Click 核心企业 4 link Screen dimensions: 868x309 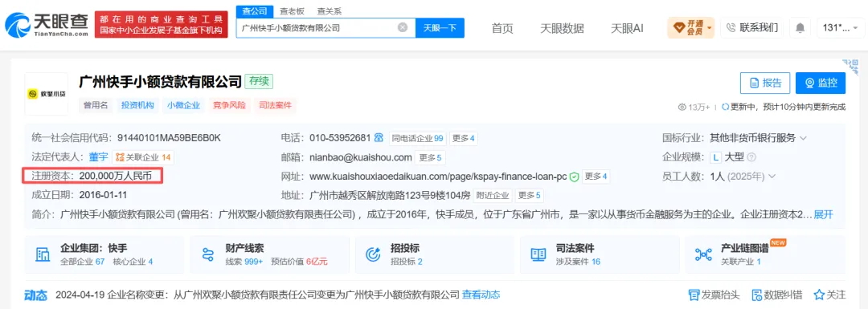pos(133,262)
